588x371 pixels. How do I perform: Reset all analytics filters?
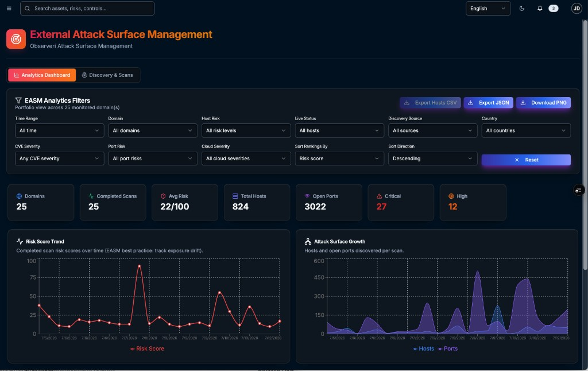coord(526,160)
